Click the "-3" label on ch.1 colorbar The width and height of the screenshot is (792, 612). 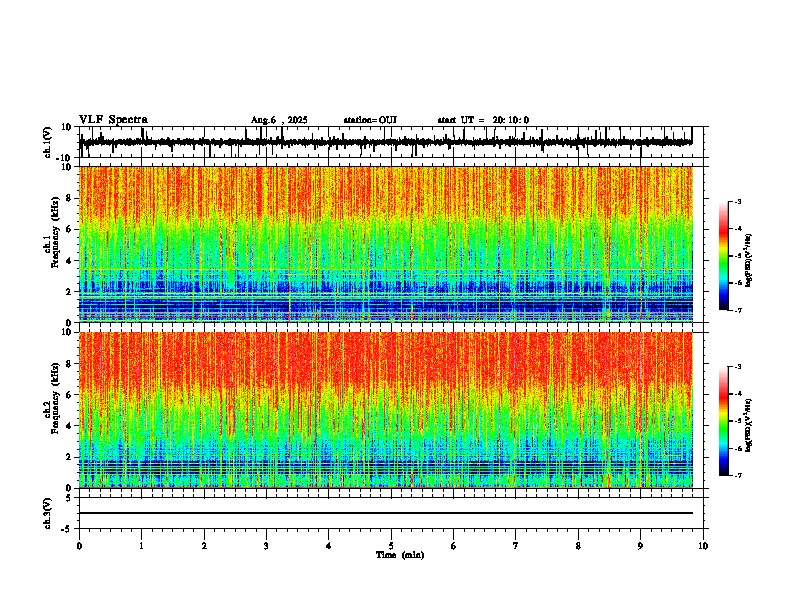(x=737, y=201)
